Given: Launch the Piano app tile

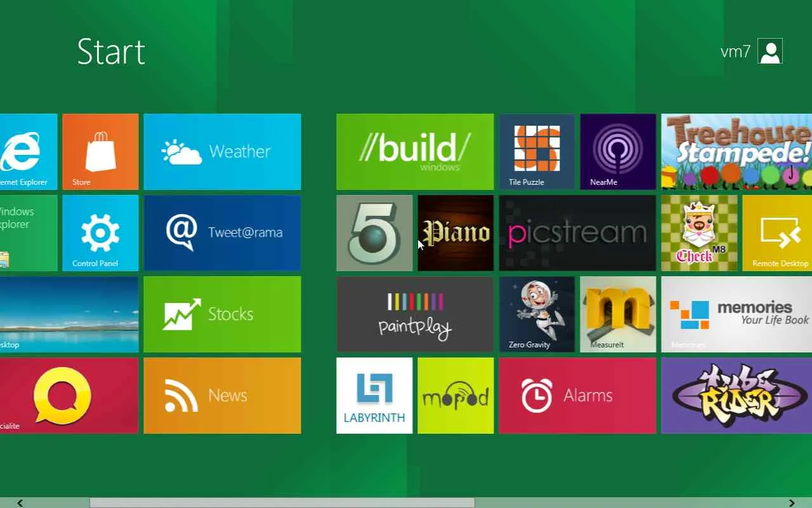Looking at the screenshot, I should click(455, 233).
